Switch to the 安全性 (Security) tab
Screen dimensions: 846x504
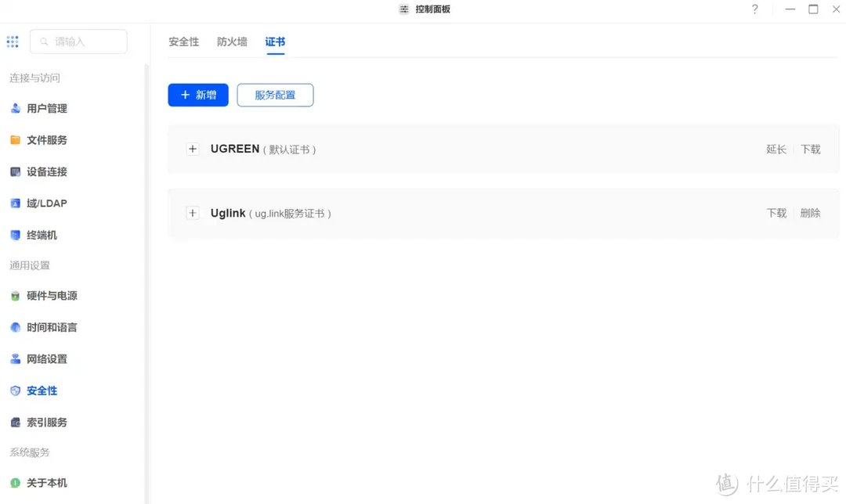(183, 41)
